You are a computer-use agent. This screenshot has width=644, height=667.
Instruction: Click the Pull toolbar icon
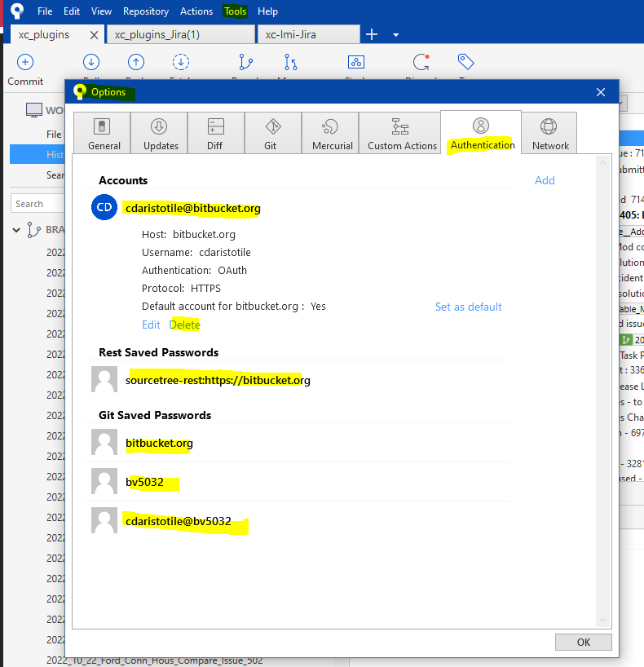(91, 62)
